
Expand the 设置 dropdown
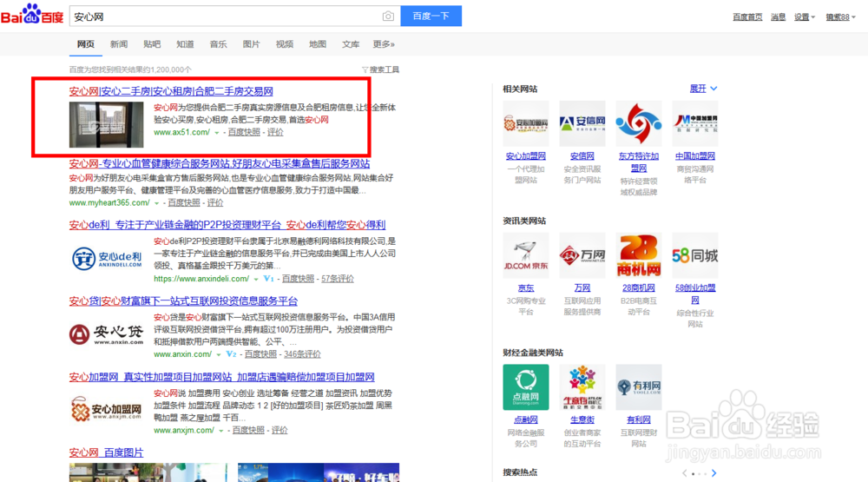click(x=805, y=17)
